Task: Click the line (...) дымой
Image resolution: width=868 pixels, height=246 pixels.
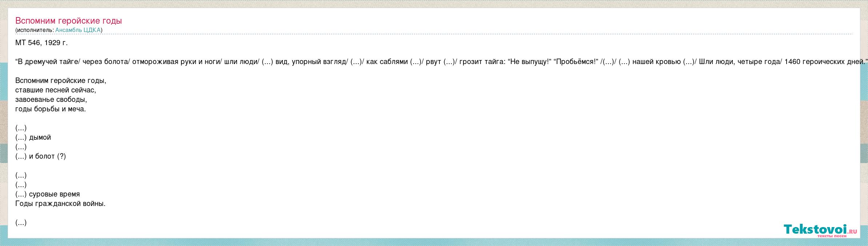Action: point(33,138)
